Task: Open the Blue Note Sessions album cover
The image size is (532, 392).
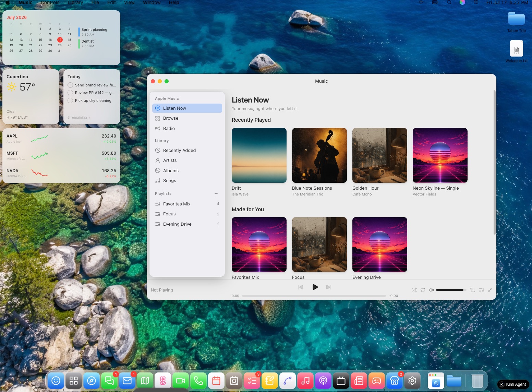Action: (319, 155)
